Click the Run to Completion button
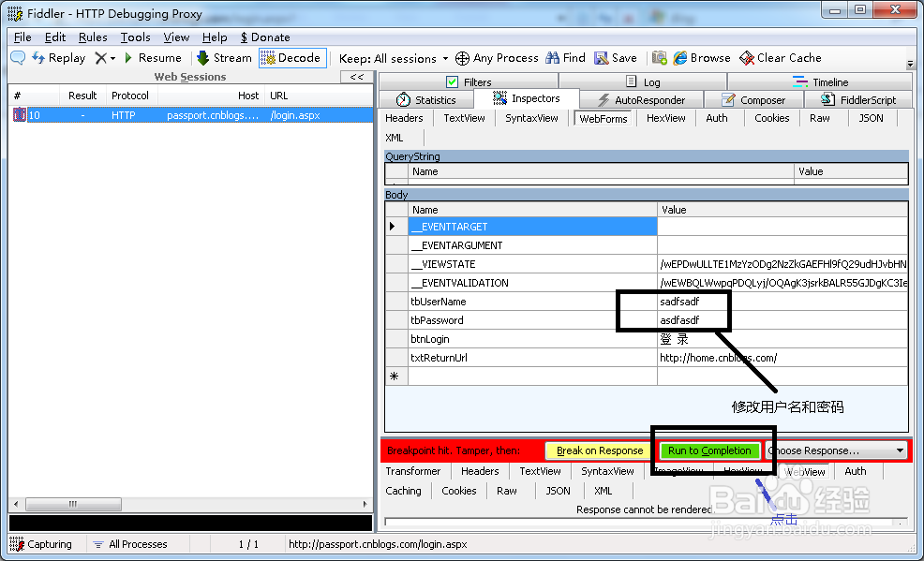Screen dimensions: 924x561 (x=709, y=450)
